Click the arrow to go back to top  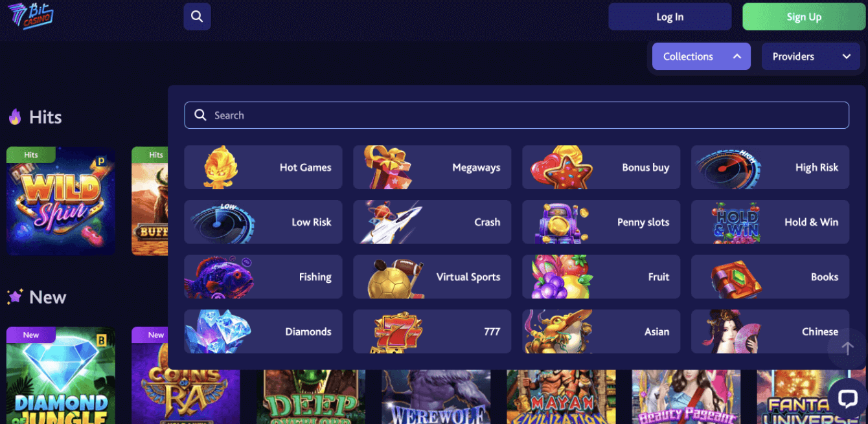[x=847, y=348]
